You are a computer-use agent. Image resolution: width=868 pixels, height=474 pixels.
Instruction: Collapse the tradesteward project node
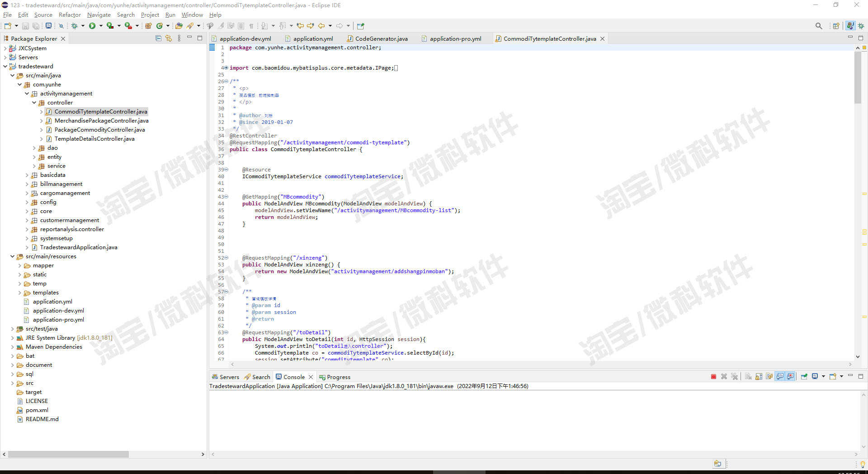pyautogui.click(x=5, y=66)
